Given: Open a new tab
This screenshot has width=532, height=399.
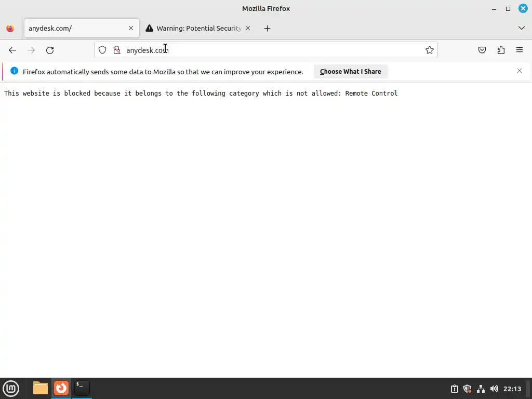Looking at the screenshot, I should (268, 29).
